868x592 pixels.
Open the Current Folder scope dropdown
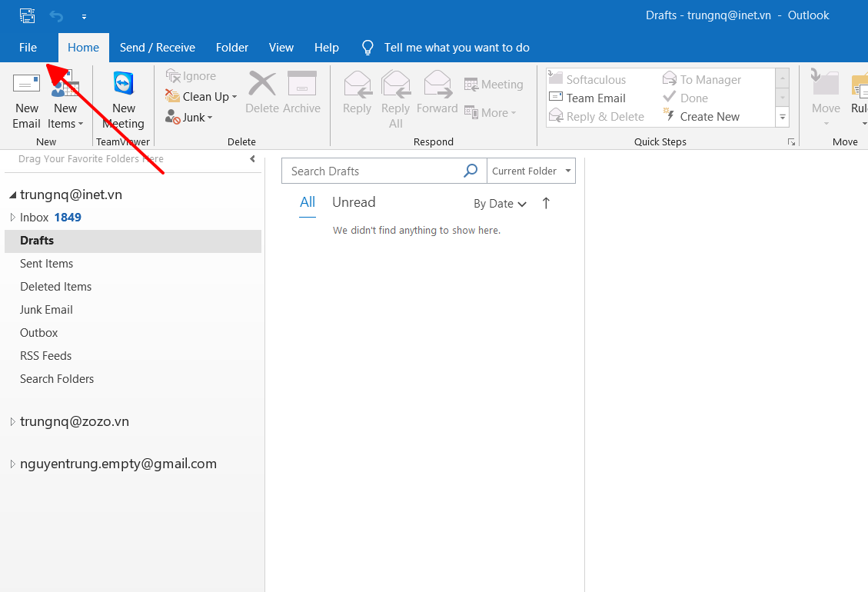531,171
